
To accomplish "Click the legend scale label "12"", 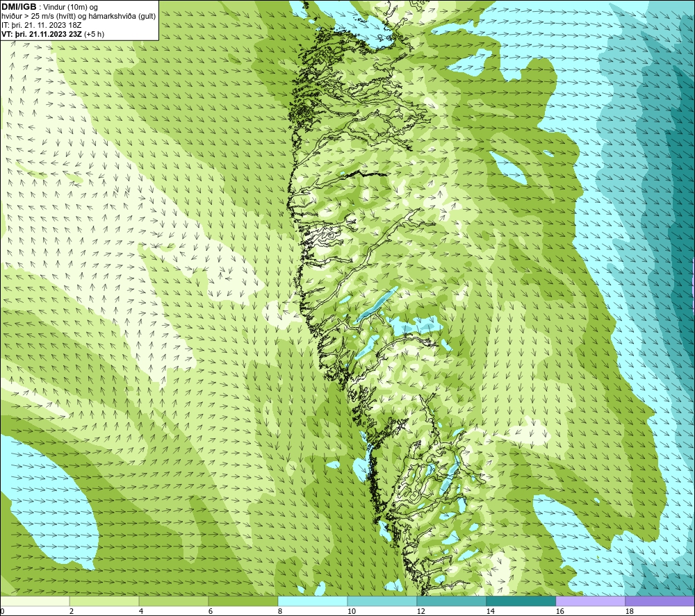I will pyautogui.click(x=421, y=612).
